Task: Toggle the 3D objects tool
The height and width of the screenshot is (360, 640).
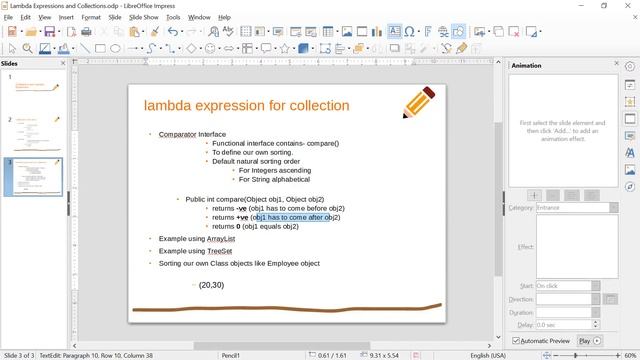Action: [x=303, y=49]
